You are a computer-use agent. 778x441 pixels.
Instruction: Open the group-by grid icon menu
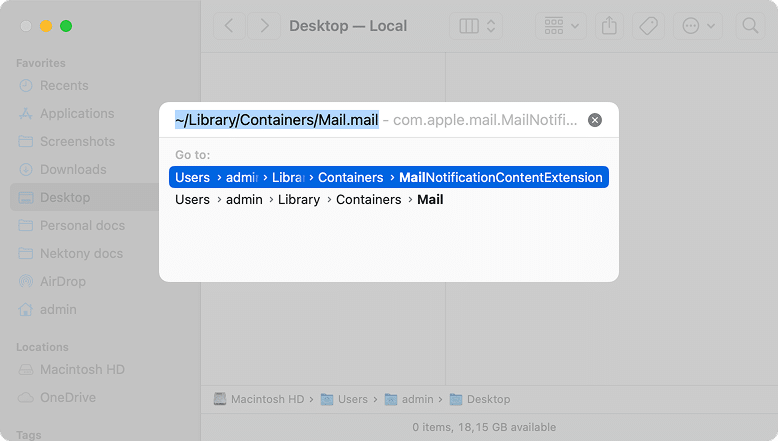coord(561,26)
